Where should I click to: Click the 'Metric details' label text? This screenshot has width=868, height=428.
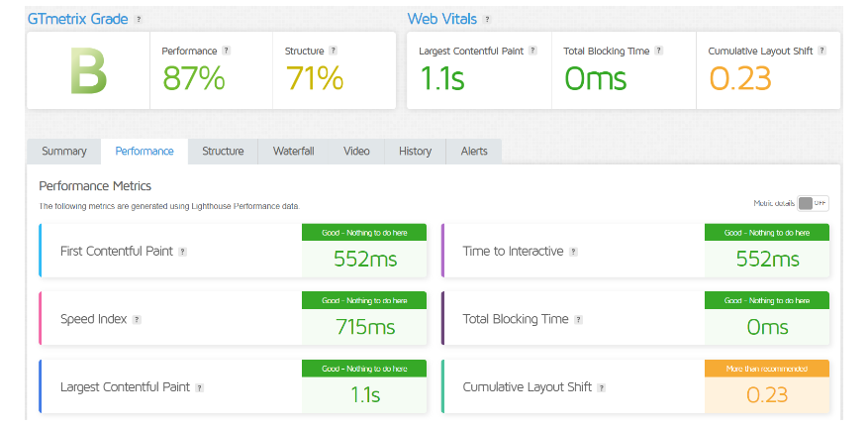(x=774, y=203)
